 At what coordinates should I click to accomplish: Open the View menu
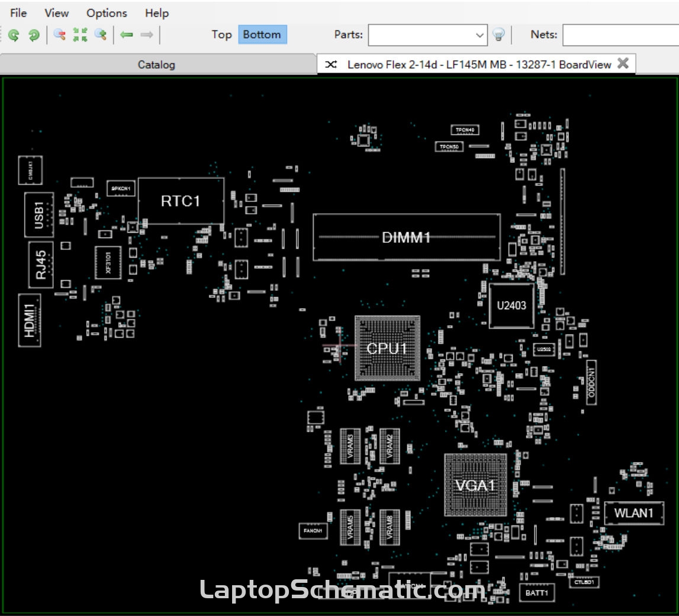click(56, 14)
